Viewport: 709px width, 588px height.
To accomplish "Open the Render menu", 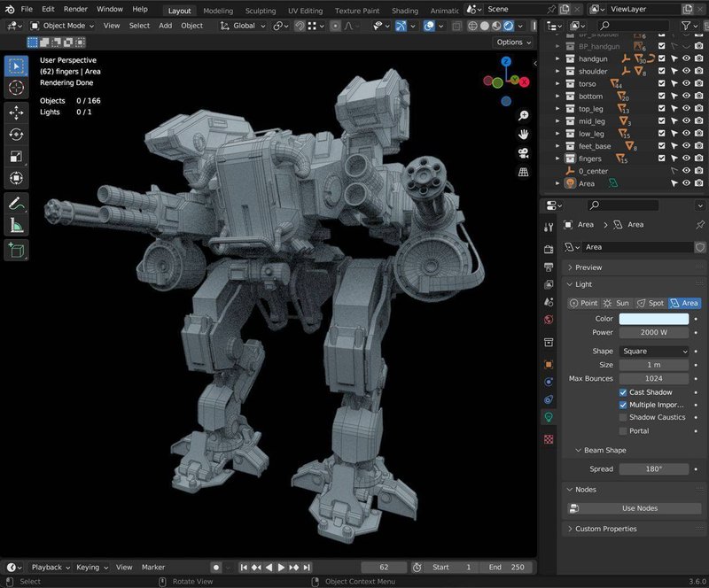I will coord(74,9).
